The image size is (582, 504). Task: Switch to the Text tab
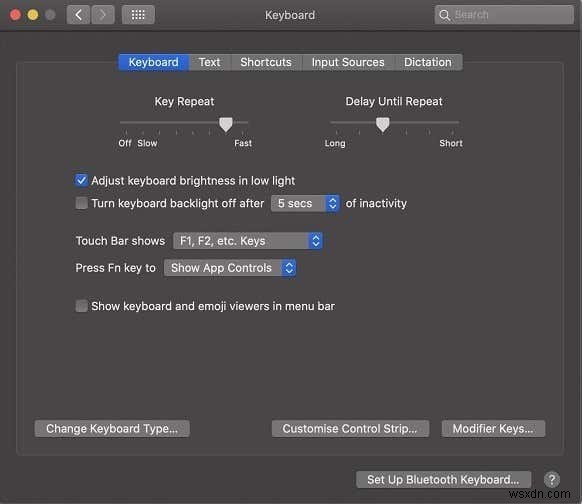tap(210, 62)
